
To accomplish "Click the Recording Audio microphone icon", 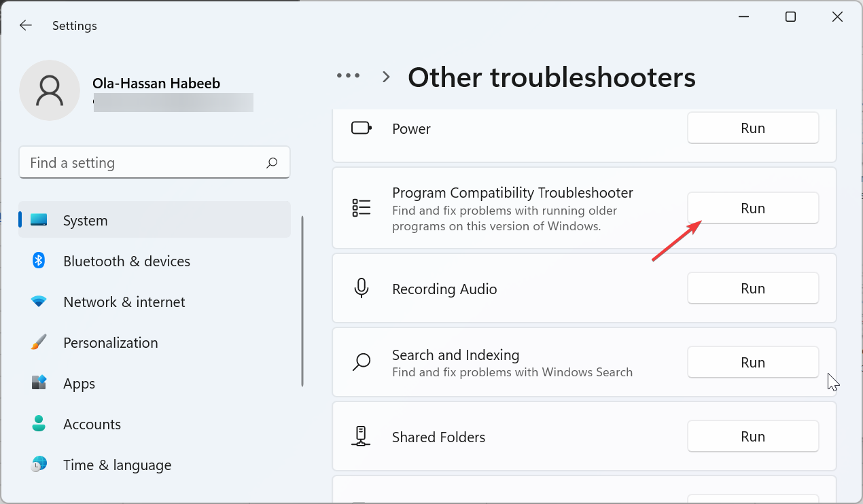I will point(362,289).
